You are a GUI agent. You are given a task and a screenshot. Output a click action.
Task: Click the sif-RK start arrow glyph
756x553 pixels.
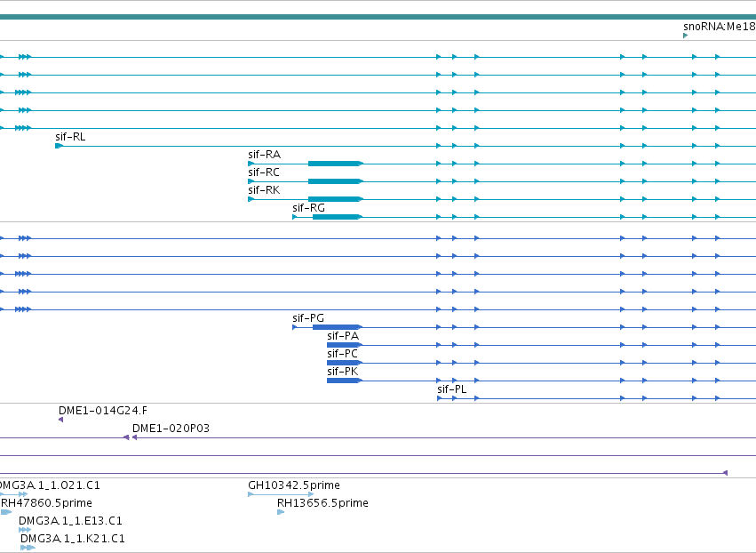(x=251, y=199)
